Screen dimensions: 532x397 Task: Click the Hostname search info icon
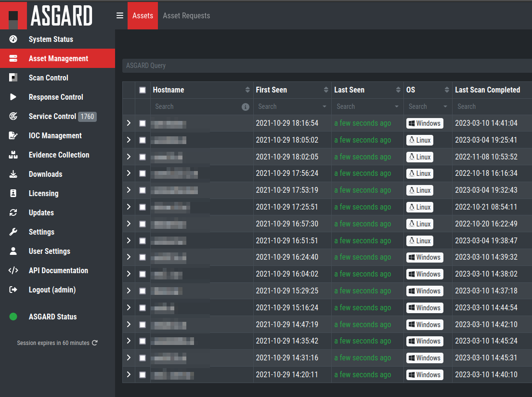coord(246,107)
